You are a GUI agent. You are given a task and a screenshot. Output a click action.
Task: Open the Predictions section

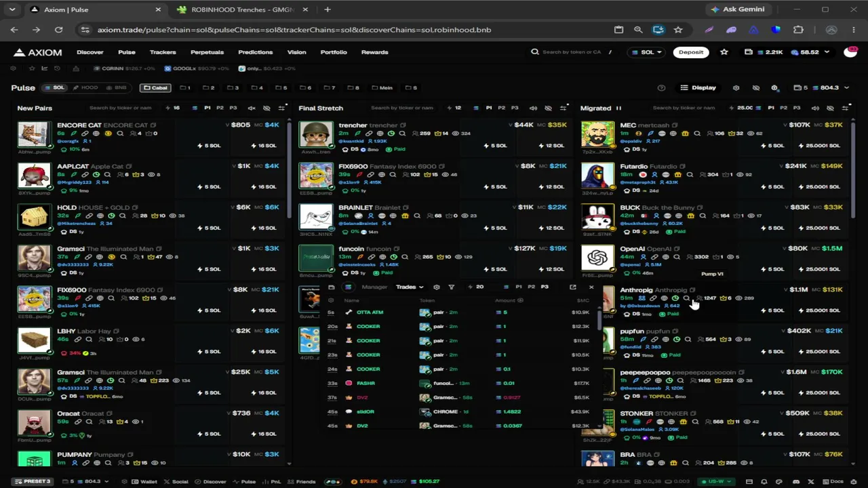coord(255,52)
